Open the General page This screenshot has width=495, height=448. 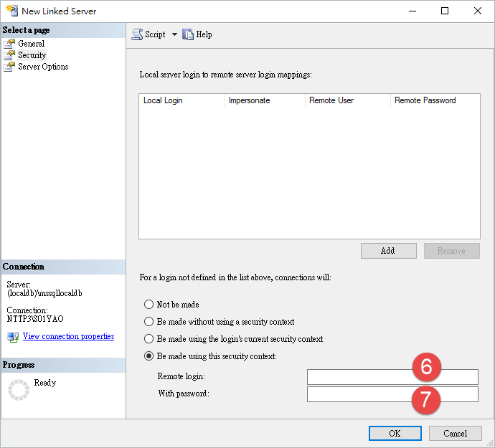(32, 44)
